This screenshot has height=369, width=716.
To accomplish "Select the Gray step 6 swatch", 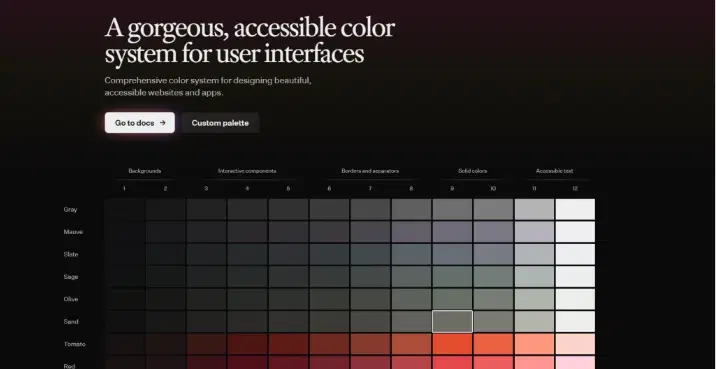I will (x=329, y=209).
